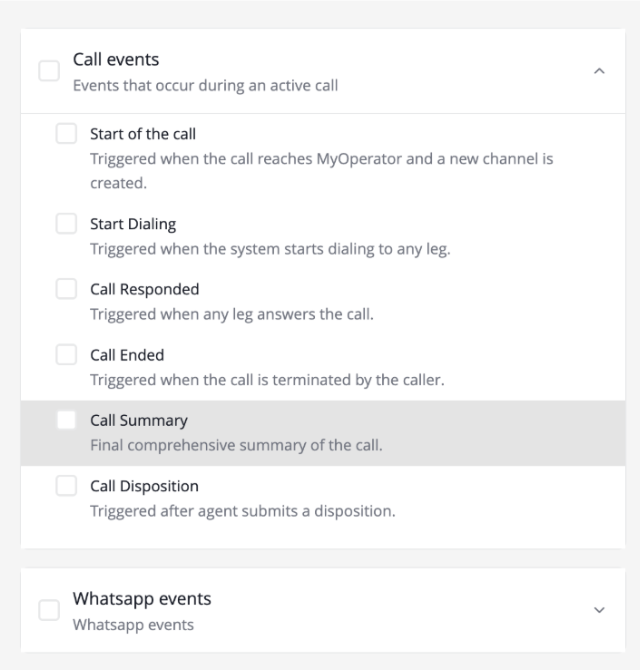
Task: Select the Call Responded checkbox
Action: click(x=66, y=289)
